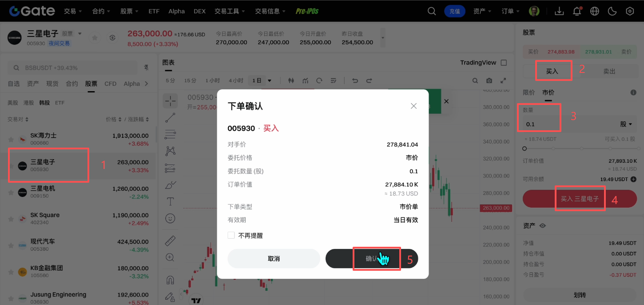Select the pattern drawing tool
The image size is (644, 305).
170,151
